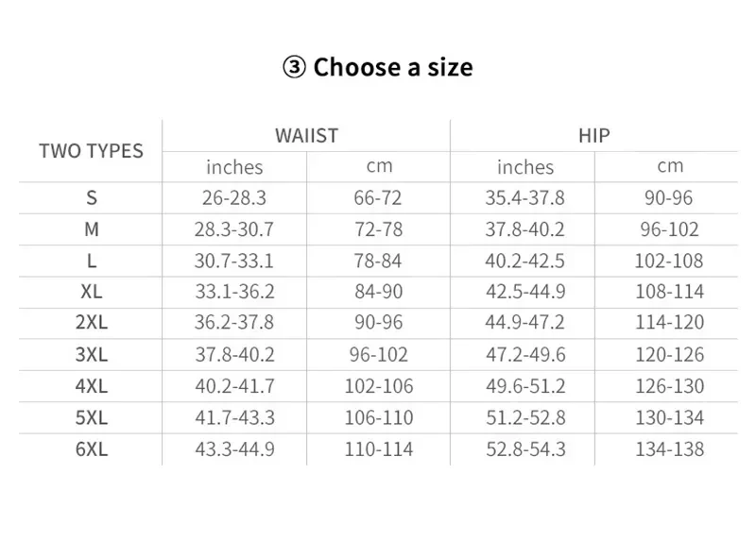Click hip inches value 40.2-42.5
The height and width of the screenshot is (541, 756).
(525, 262)
